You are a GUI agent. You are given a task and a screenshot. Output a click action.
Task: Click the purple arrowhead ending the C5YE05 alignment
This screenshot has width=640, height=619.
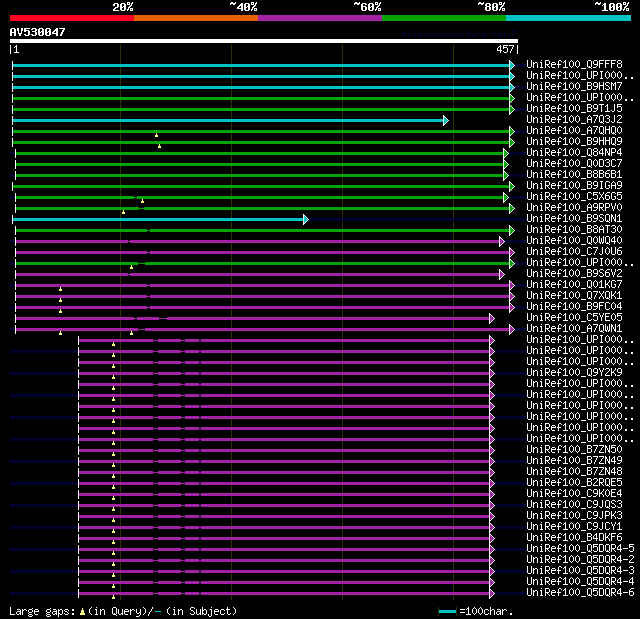(492, 319)
